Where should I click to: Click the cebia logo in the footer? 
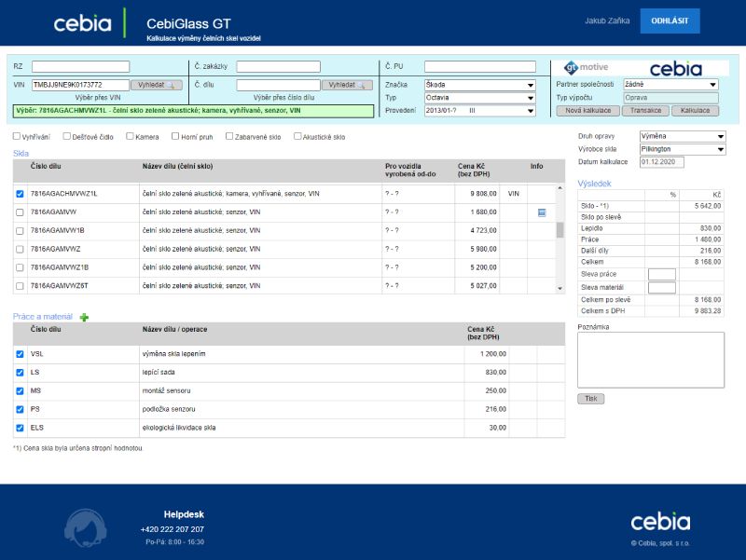point(660,522)
